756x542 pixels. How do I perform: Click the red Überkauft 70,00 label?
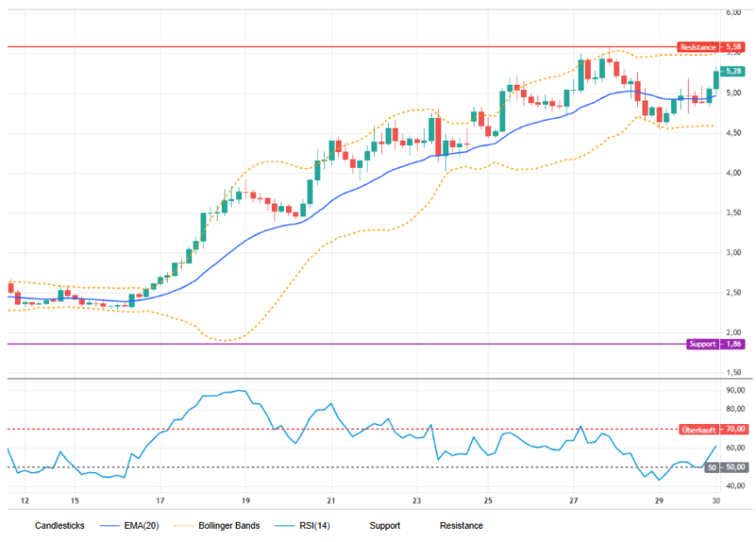pos(712,429)
